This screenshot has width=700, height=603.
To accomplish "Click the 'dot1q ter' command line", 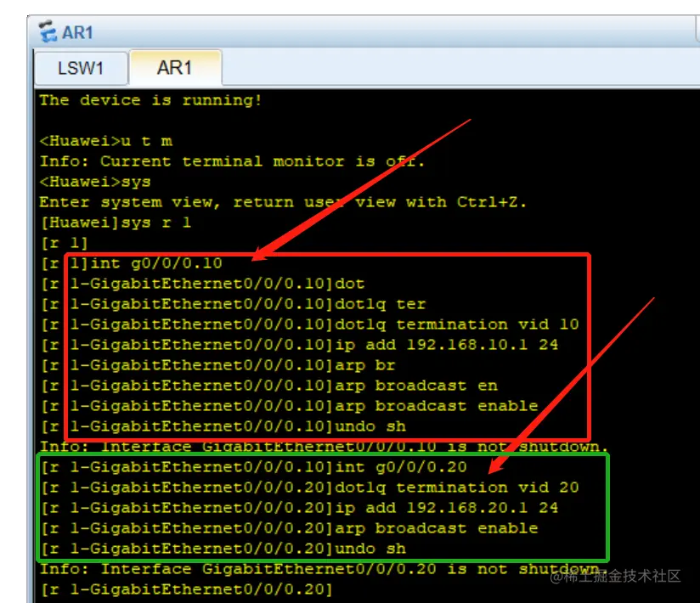I will 234,304.
